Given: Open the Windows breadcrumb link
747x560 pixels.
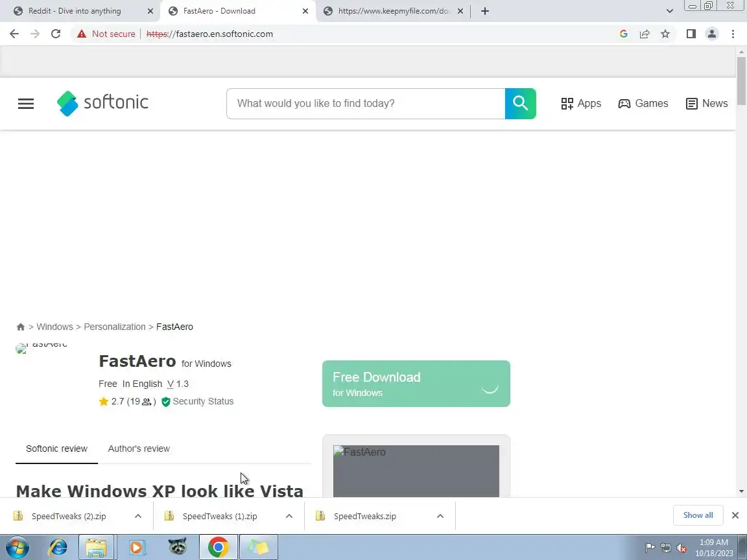Looking at the screenshot, I should click(54, 327).
